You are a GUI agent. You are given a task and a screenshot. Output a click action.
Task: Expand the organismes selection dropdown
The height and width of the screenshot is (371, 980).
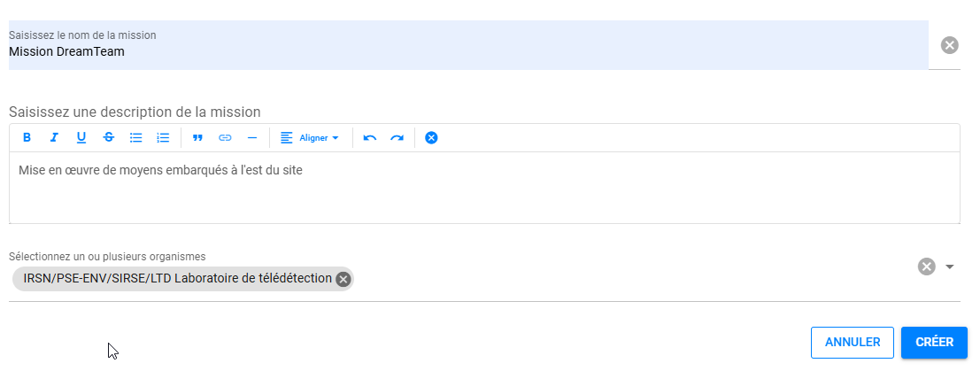click(950, 267)
